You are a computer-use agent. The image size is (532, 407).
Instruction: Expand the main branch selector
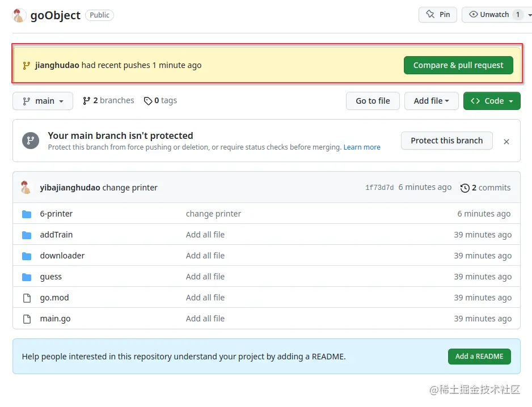coord(43,101)
